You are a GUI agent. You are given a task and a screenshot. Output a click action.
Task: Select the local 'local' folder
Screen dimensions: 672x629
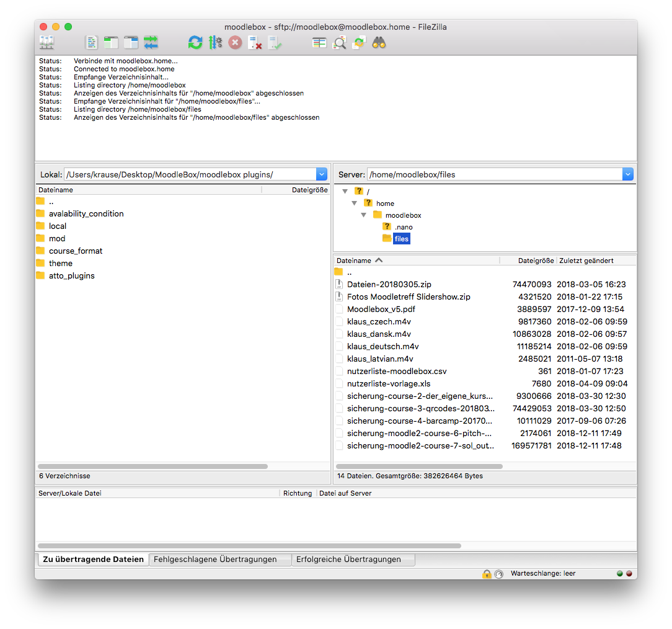[183, 226]
